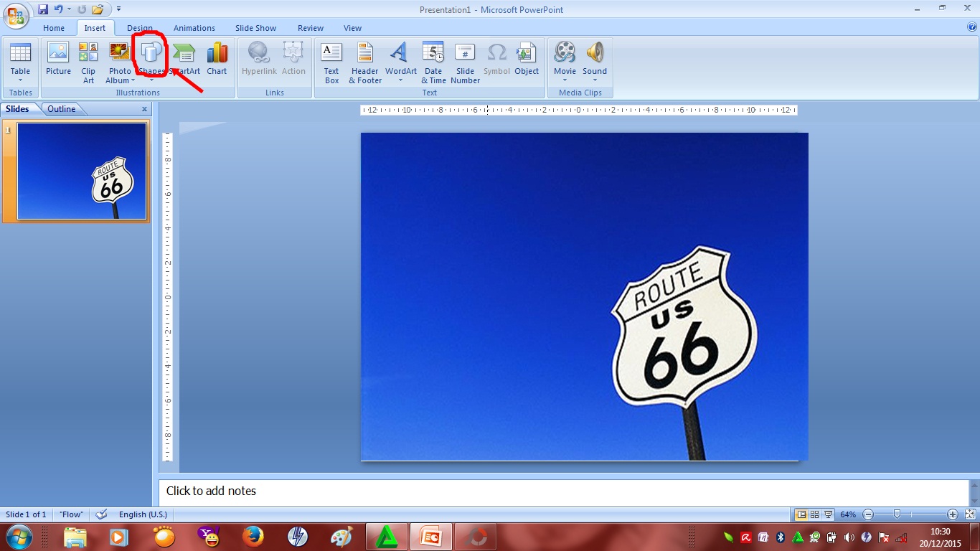980x551 pixels.
Task: Close the Slides/Outline pane
Action: (144, 109)
